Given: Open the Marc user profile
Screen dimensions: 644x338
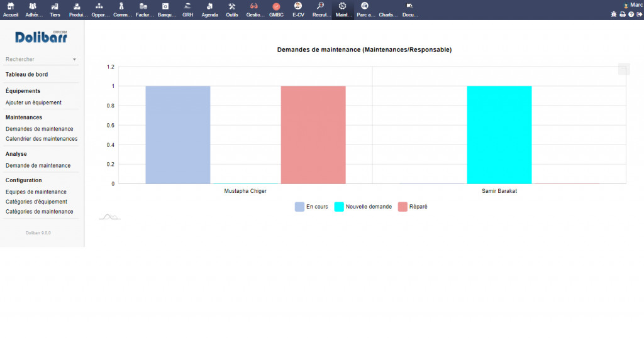Looking at the screenshot, I should 633,5.
